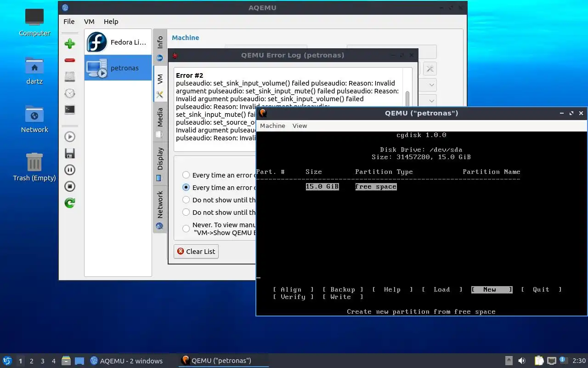588x368 pixels.
Task: Click the [ Backup ] option in cgdisk
Action: click(x=343, y=289)
